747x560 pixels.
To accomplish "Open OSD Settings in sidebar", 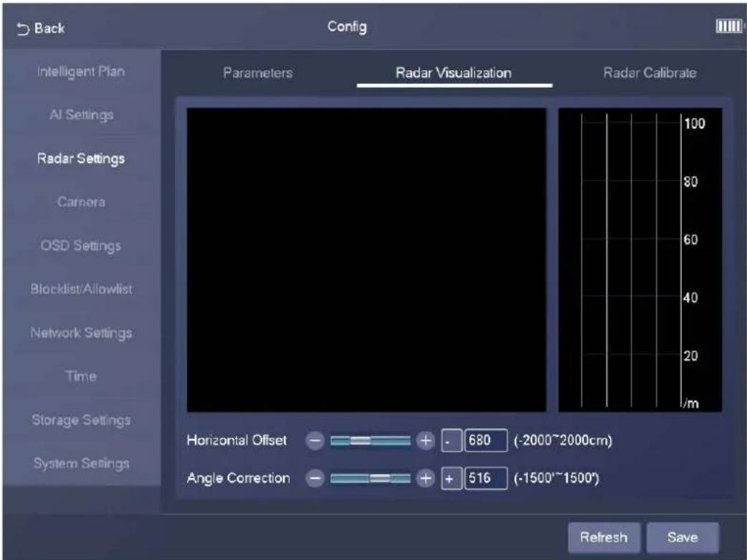I will click(x=81, y=245).
